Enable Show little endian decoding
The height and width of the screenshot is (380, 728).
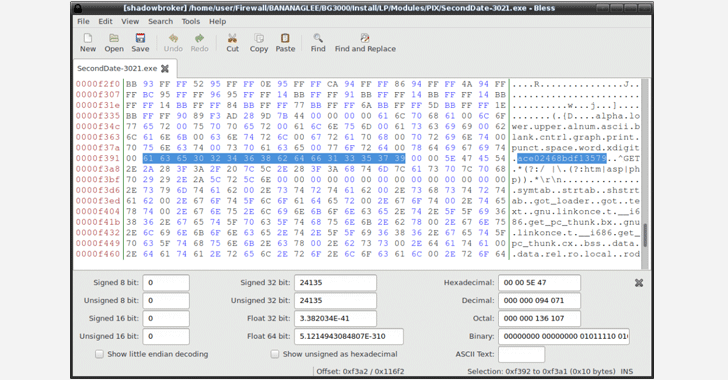99,354
